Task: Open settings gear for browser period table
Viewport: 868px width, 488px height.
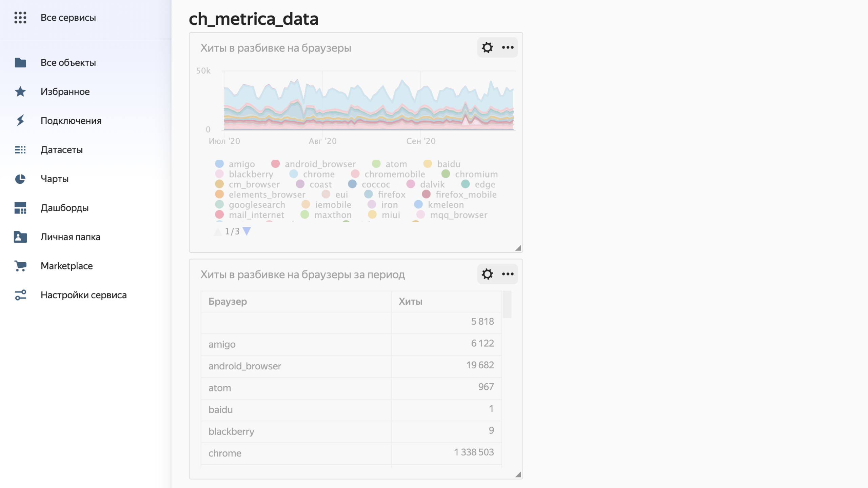Action: tap(487, 274)
